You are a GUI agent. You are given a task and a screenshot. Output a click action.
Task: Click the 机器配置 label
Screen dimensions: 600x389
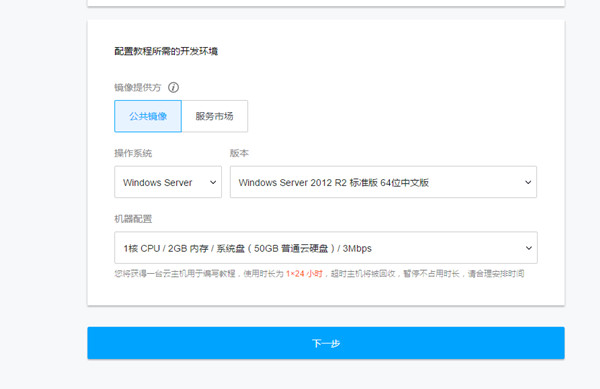coord(133,219)
